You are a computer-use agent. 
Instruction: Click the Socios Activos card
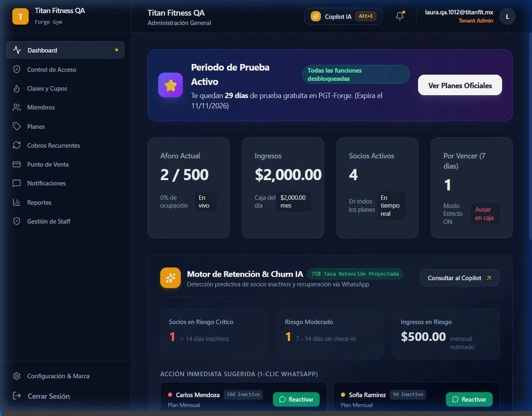377,188
